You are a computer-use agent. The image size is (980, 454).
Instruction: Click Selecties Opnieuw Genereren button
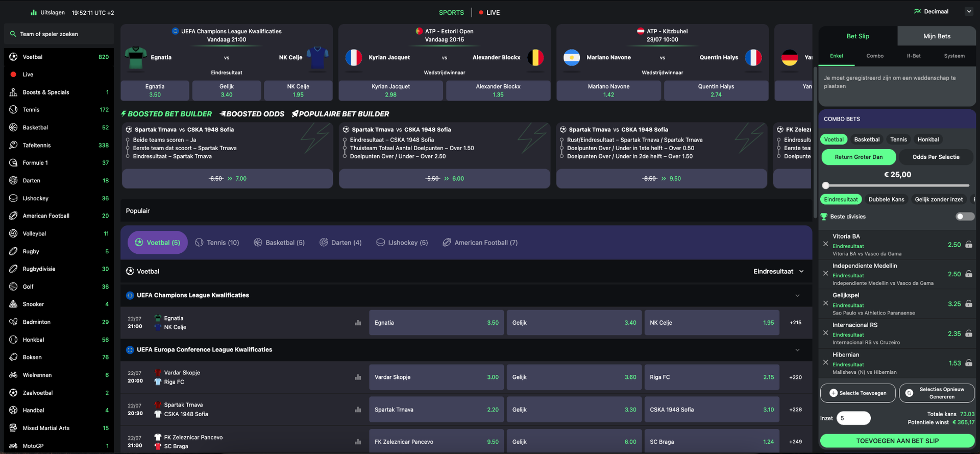coord(937,393)
